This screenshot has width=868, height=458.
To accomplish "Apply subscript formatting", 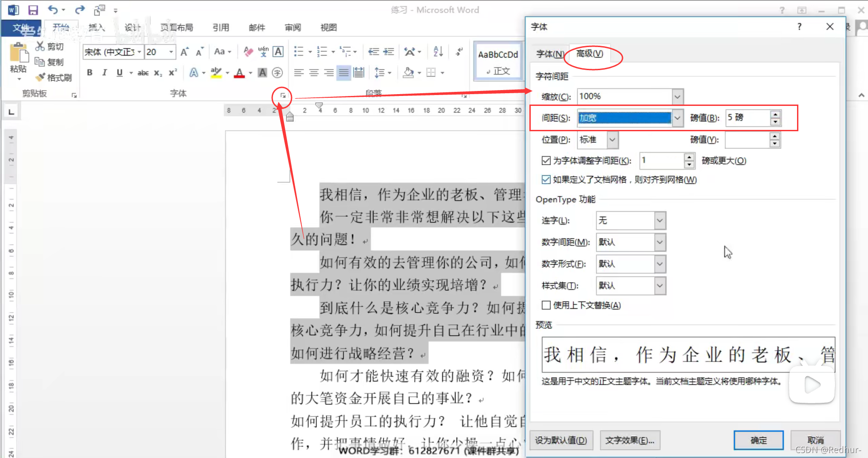I will click(157, 73).
